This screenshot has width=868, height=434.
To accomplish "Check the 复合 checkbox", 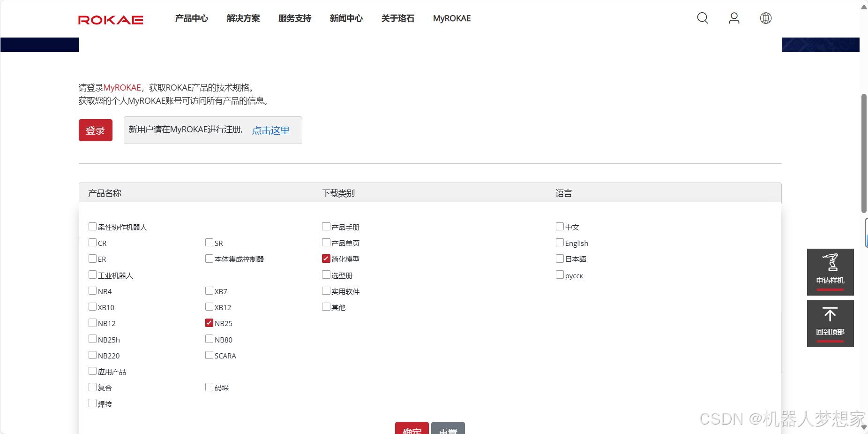I will point(92,387).
